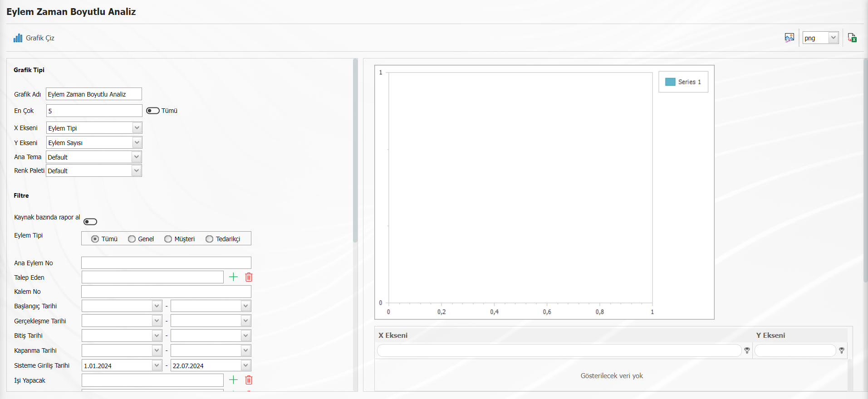Image resolution: width=868 pixels, height=399 pixels.
Task: Select the Tümü radio button
Action: tap(95, 239)
